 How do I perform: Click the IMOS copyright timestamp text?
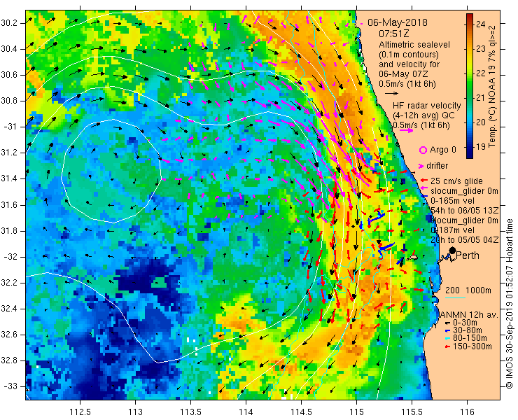pyautogui.click(x=509, y=303)
